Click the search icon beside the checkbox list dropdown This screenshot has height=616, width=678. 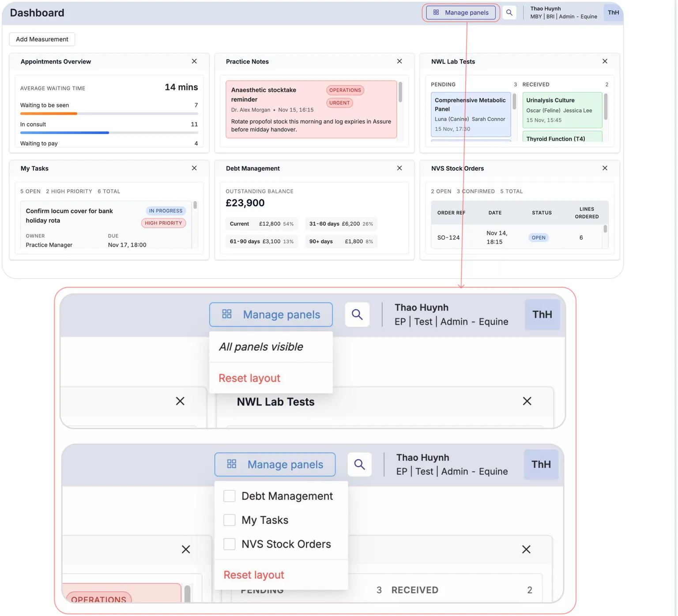tap(360, 464)
